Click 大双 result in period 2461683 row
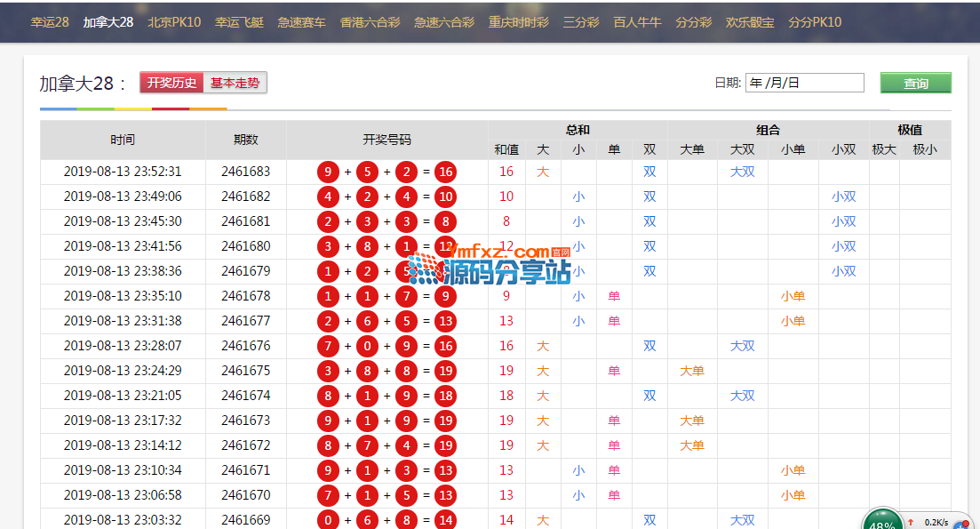The width and height of the screenshot is (980, 529). [742, 172]
